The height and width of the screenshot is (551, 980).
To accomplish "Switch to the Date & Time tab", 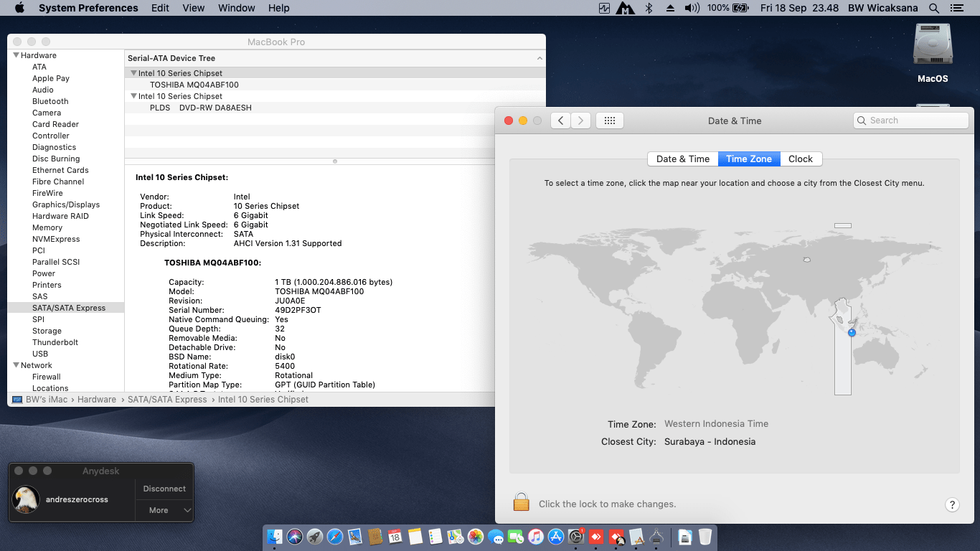I will (683, 159).
